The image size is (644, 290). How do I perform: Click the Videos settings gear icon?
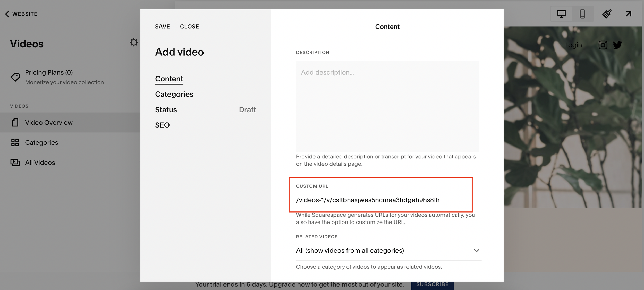pos(134,42)
